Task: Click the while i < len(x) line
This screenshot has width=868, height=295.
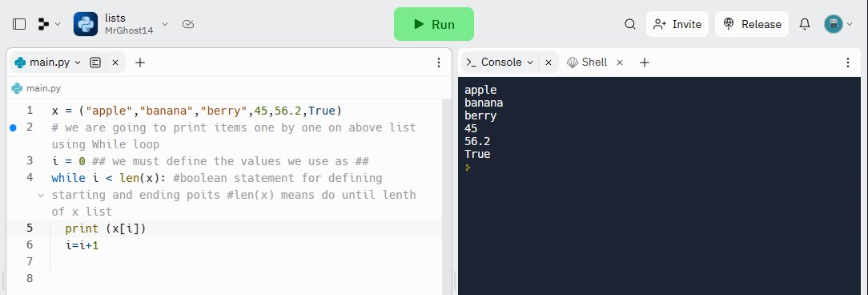Action: pos(234,195)
